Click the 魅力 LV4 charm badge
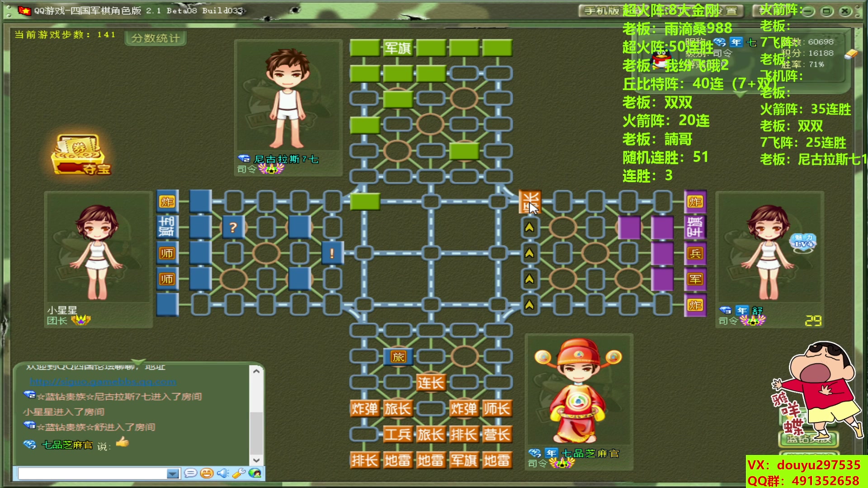Viewport: 868px width, 488px height. 804,243
